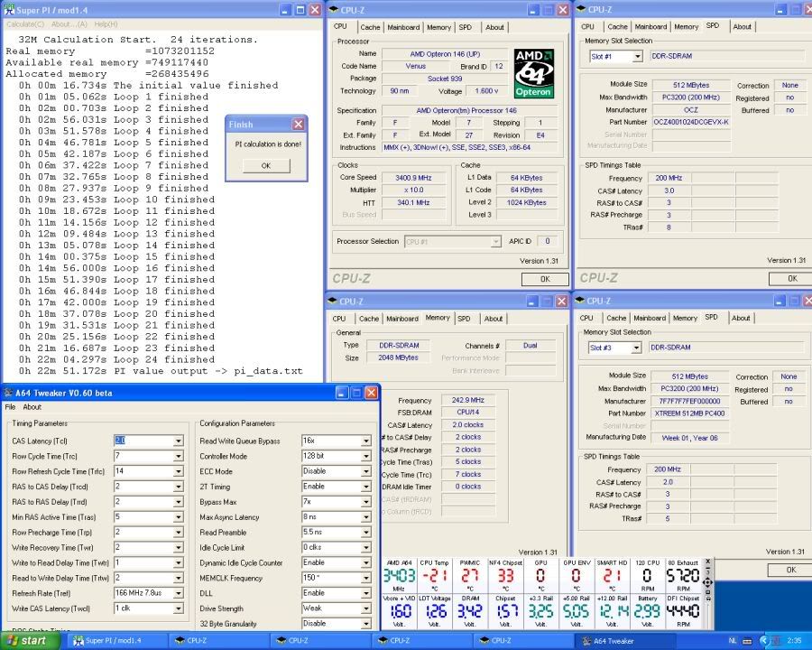Switch to Super PI / mod1.4 in taskbar

pos(115,641)
